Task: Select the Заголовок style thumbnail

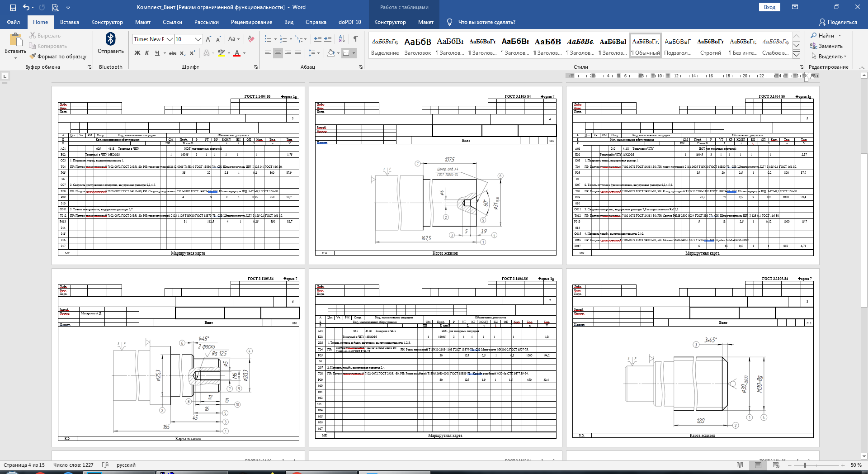Action: (x=418, y=46)
